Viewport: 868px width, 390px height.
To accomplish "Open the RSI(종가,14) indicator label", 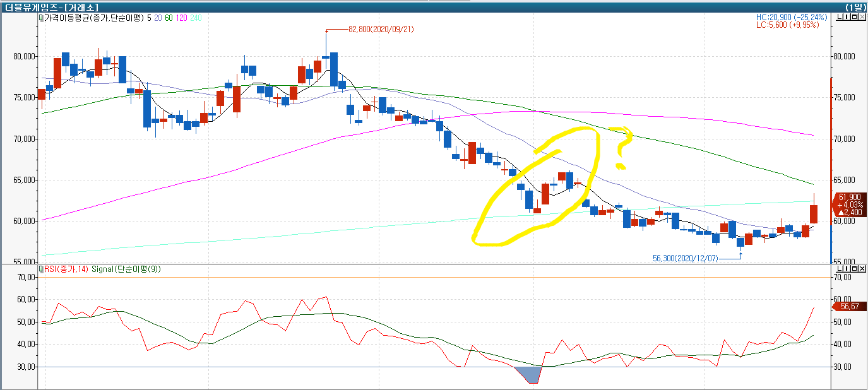I will 66,269.
